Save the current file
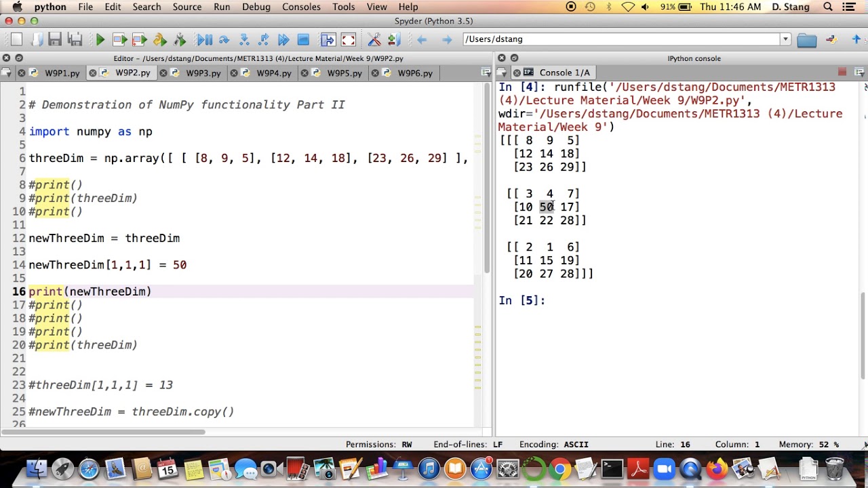The width and height of the screenshot is (868, 488). click(56, 39)
